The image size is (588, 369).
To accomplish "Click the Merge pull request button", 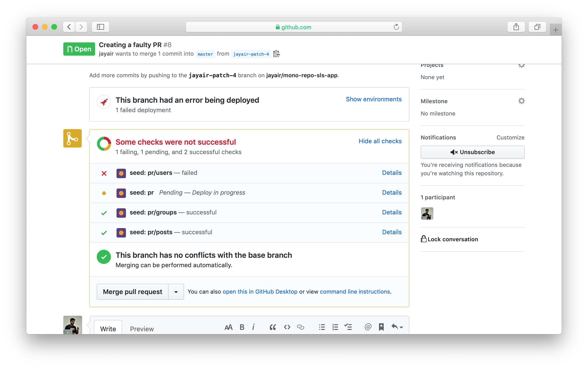I will pyautogui.click(x=133, y=292).
